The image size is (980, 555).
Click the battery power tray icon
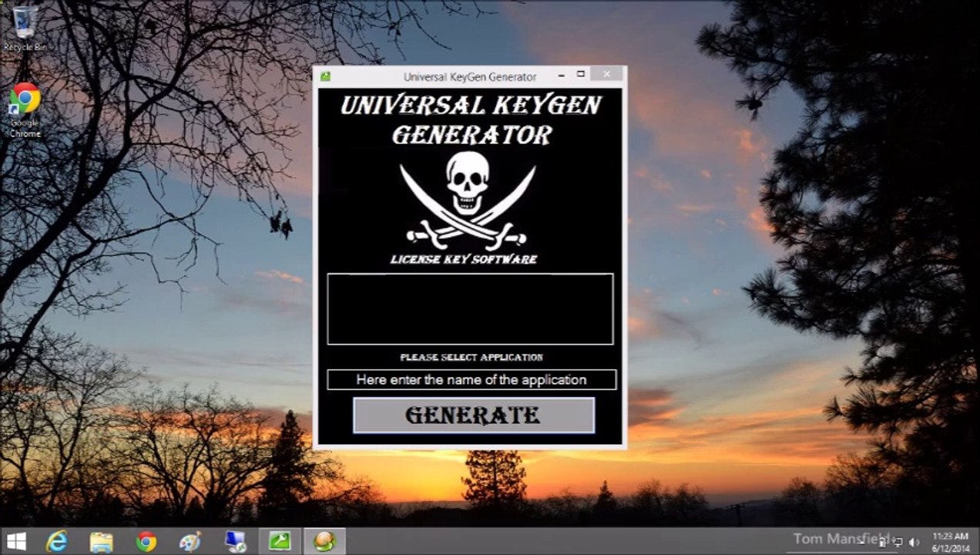tap(882, 543)
